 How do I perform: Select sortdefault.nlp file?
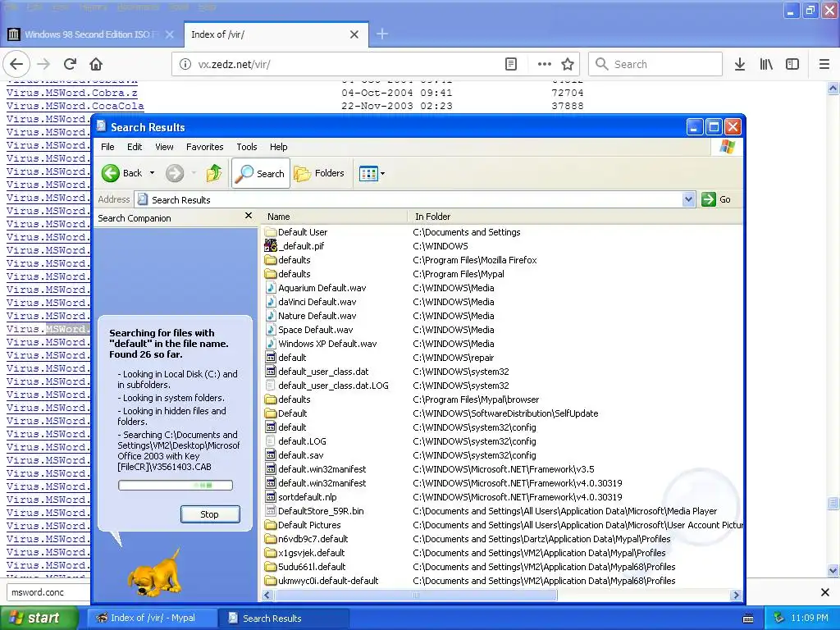click(308, 496)
